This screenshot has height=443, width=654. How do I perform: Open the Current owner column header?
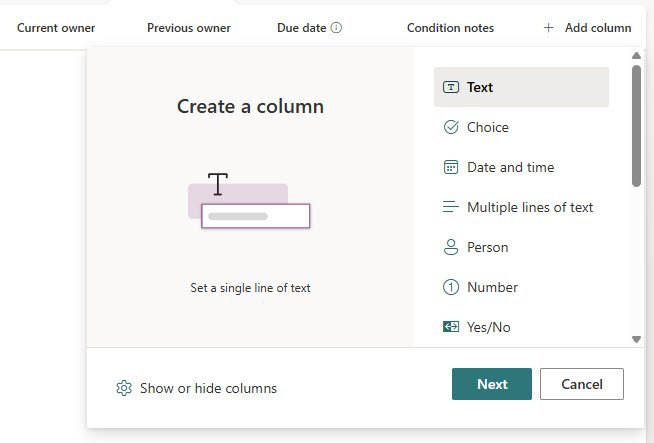(x=56, y=28)
